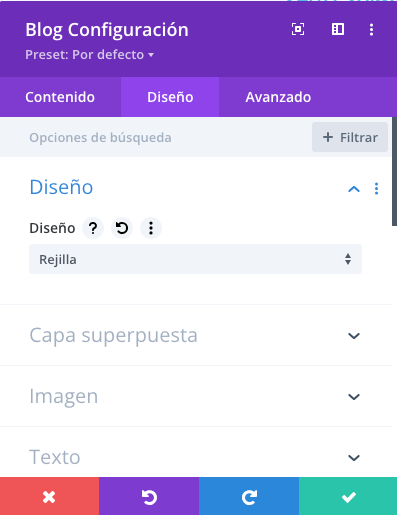Switch to the Avanzado tab
The height and width of the screenshot is (515, 397).
click(x=278, y=97)
